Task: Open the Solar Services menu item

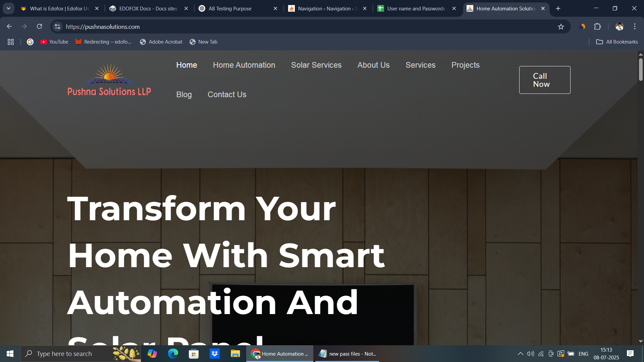Action: pyautogui.click(x=316, y=65)
